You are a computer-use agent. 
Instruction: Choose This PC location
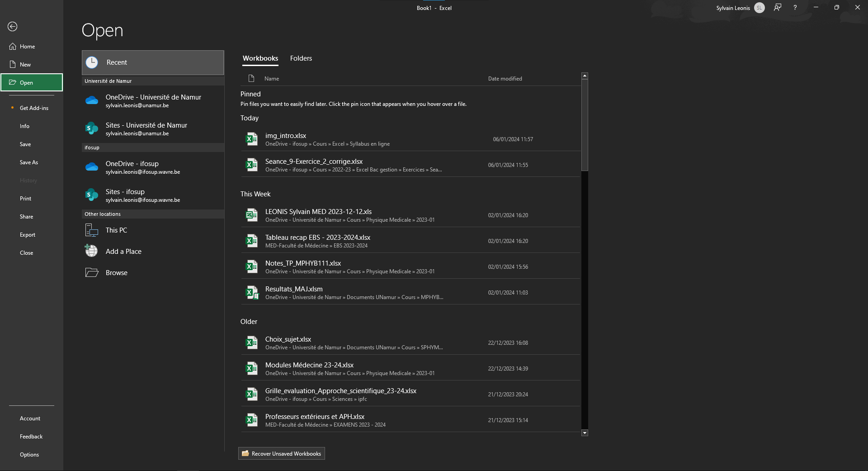pyautogui.click(x=153, y=230)
